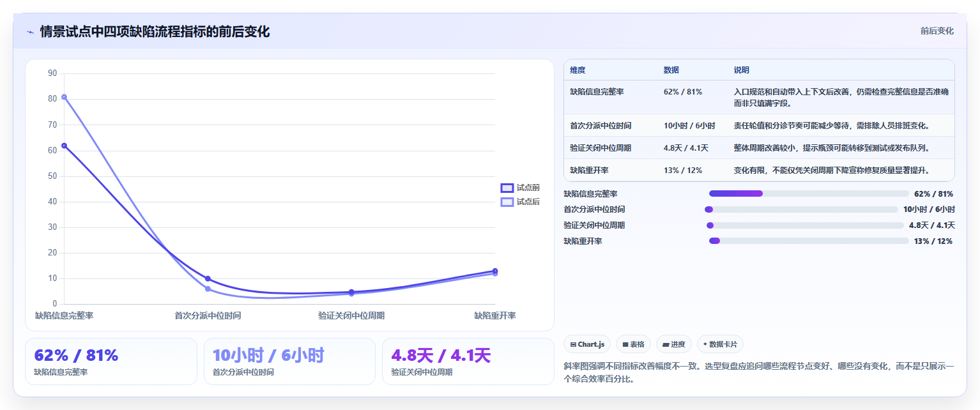Viewport: 980px width, 410px height.
Task: Open the 62% / 81% KPI card
Action: 111,361
